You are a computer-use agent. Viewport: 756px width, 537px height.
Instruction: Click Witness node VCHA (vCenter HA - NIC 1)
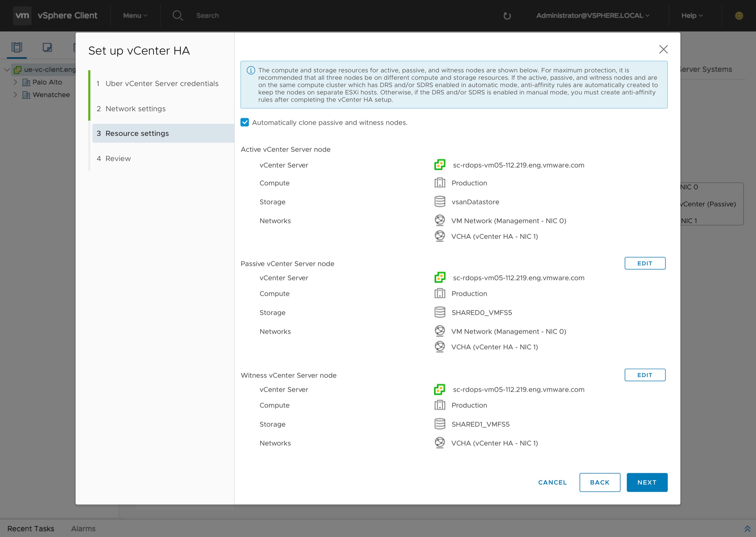pyautogui.click(x=494, y=443)
